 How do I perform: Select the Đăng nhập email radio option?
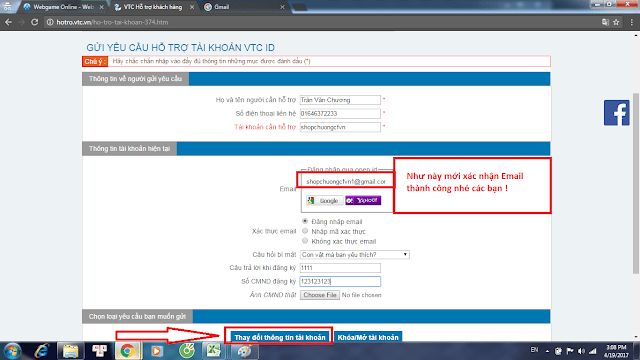click(305, 221)
